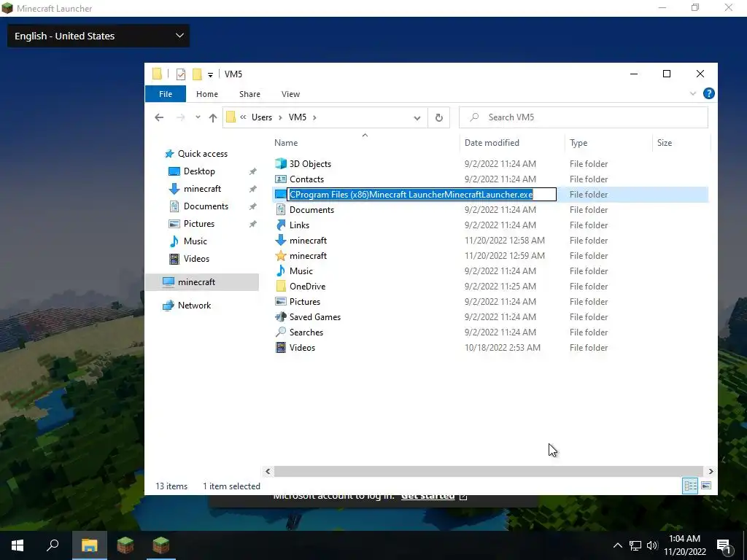Open the launcher language dropdown English - United States

click(98, 36)
